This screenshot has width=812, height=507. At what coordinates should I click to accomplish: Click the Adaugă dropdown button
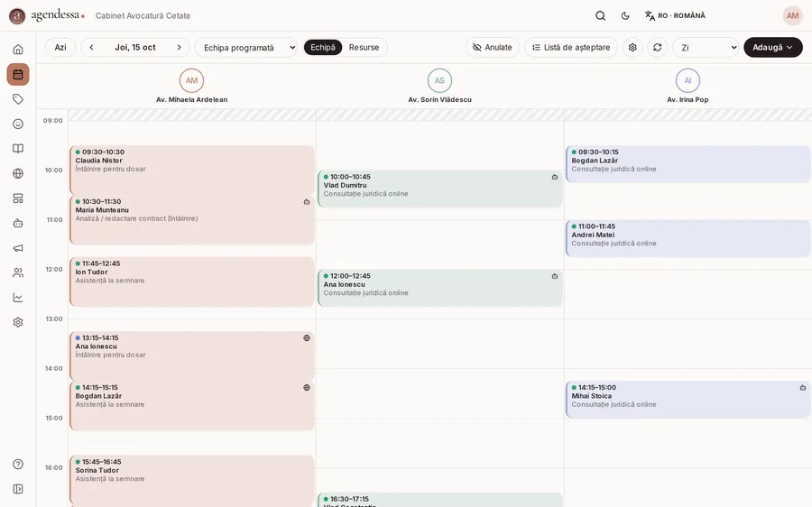coord(772,47)
